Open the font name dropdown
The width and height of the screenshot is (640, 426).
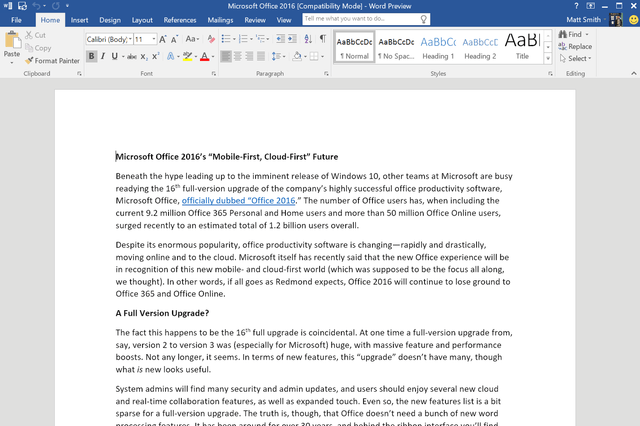130,39
